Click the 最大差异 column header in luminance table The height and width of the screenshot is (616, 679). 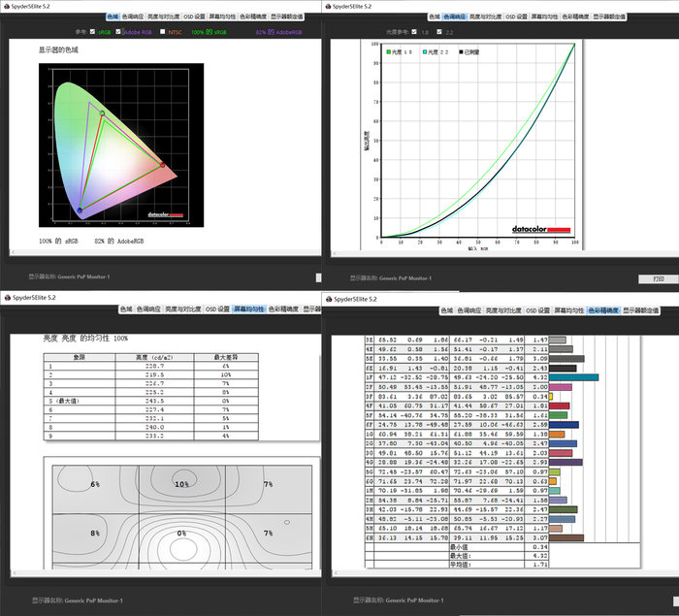(226, 357)
